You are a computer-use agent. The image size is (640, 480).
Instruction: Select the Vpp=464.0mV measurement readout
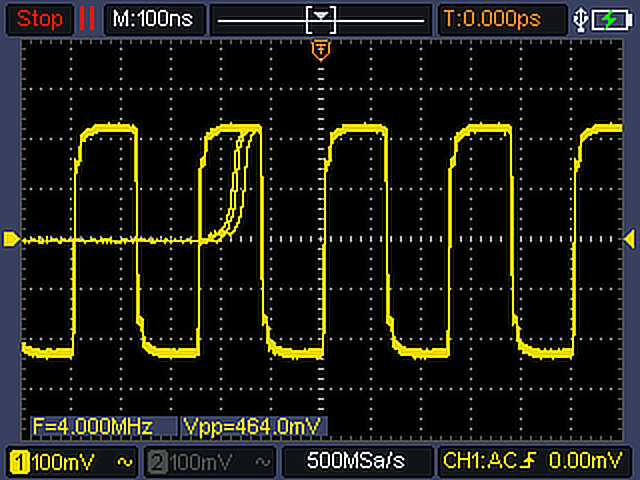(252, 427)
